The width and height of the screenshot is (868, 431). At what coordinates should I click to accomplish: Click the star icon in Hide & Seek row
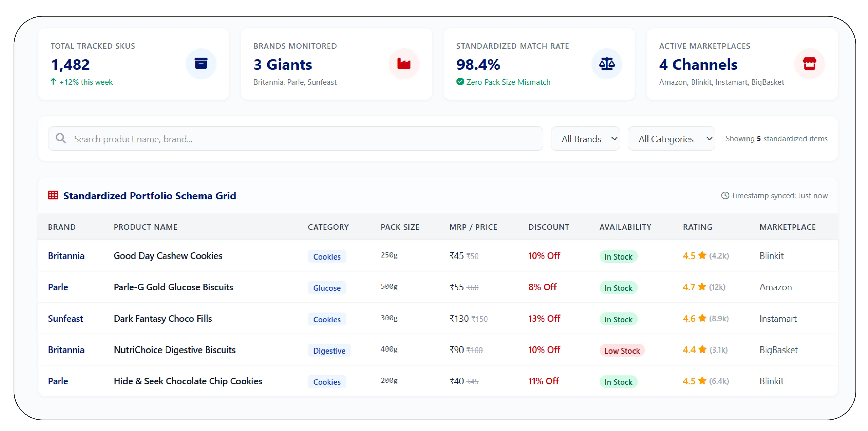[x=702, y=381]
